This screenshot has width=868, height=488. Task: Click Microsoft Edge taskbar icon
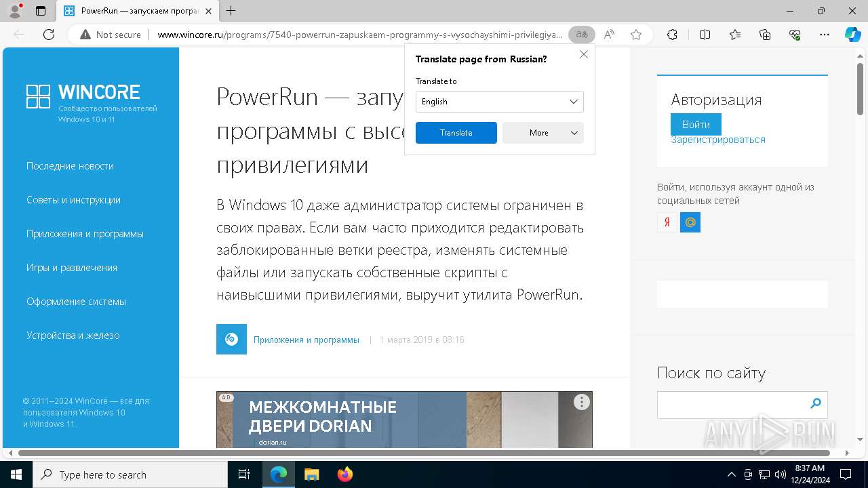(279, 474)
